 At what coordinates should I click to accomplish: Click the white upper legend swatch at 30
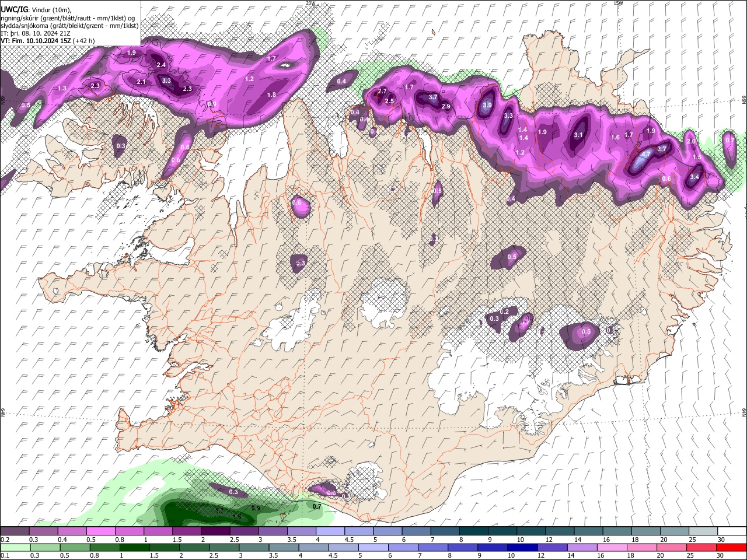click(x=731, y=531)
